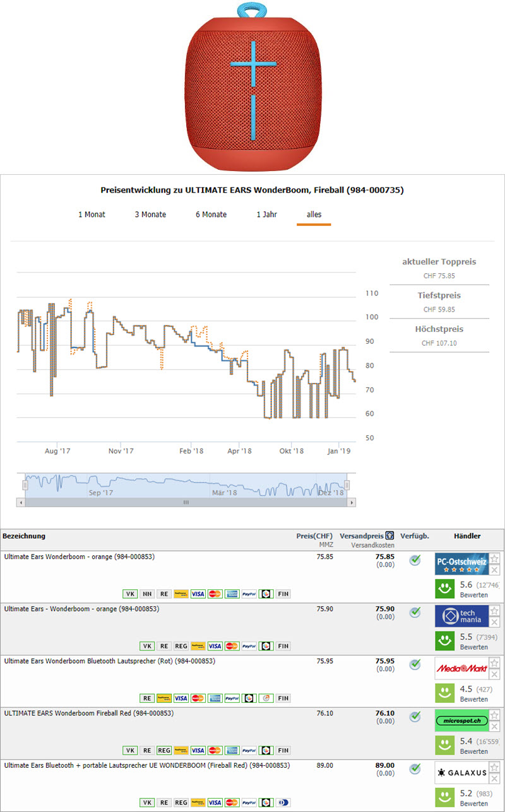Click right arrow of the chart scrollbar
This screenshot has height=812, width=505.
tap(352, 503)
